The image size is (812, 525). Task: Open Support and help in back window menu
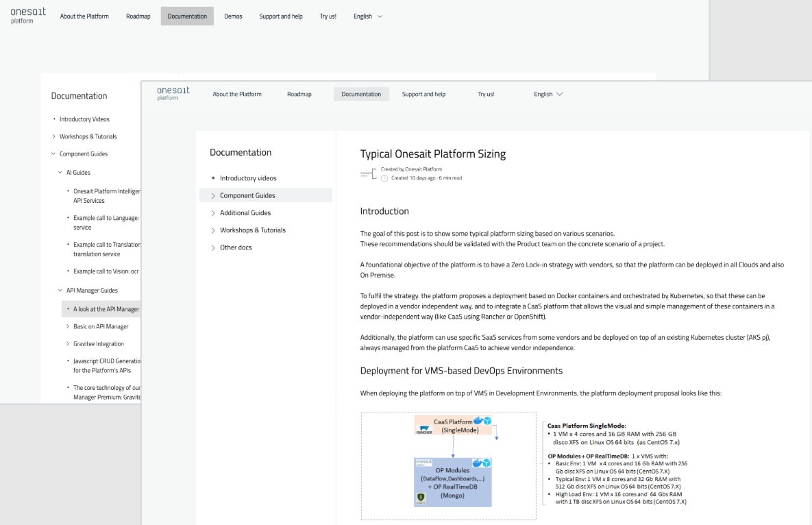(281, 16)
